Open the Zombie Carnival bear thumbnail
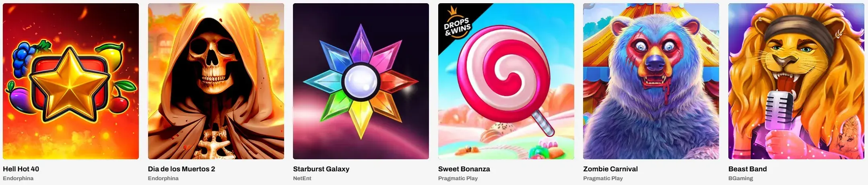 pos(651,81)
